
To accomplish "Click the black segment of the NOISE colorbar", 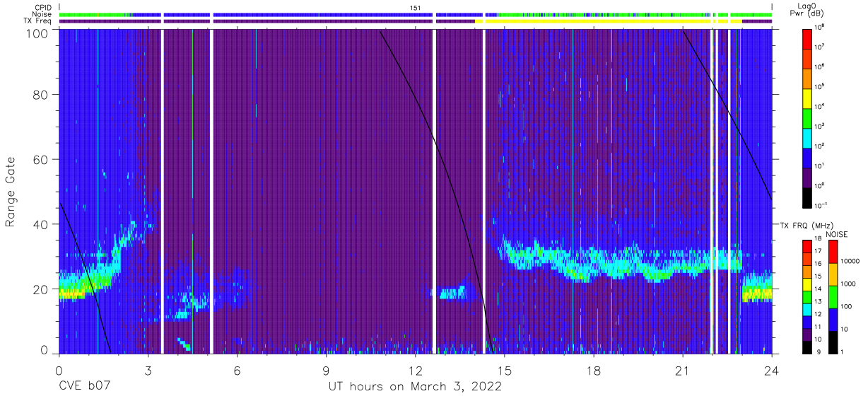I will (832, 342).
